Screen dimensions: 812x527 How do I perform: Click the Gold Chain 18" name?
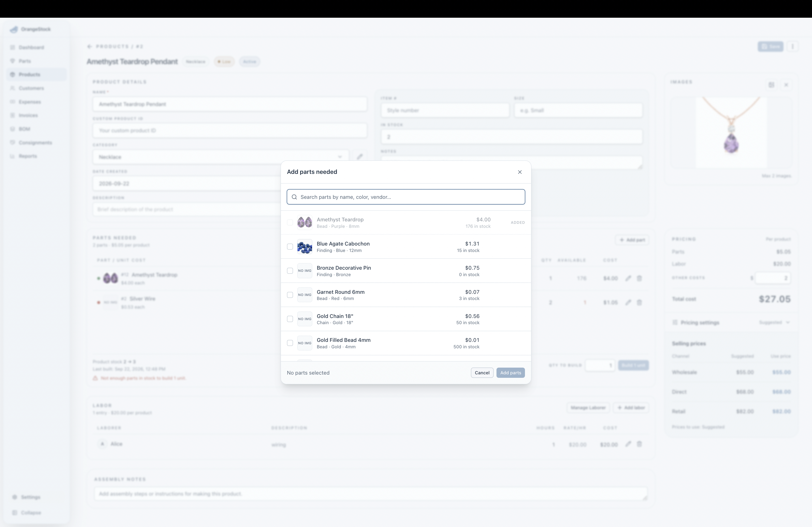(335, 316)
